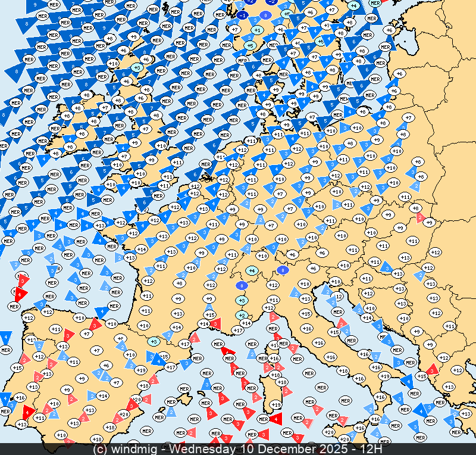
Task: Click the +6 temperature label in central Spain
Action: point(106,365)
